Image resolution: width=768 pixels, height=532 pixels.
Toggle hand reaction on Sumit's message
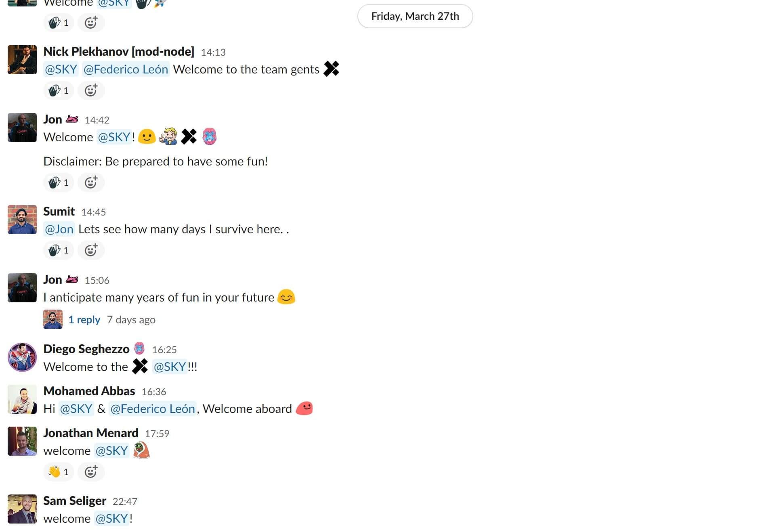tap(59, 250)
